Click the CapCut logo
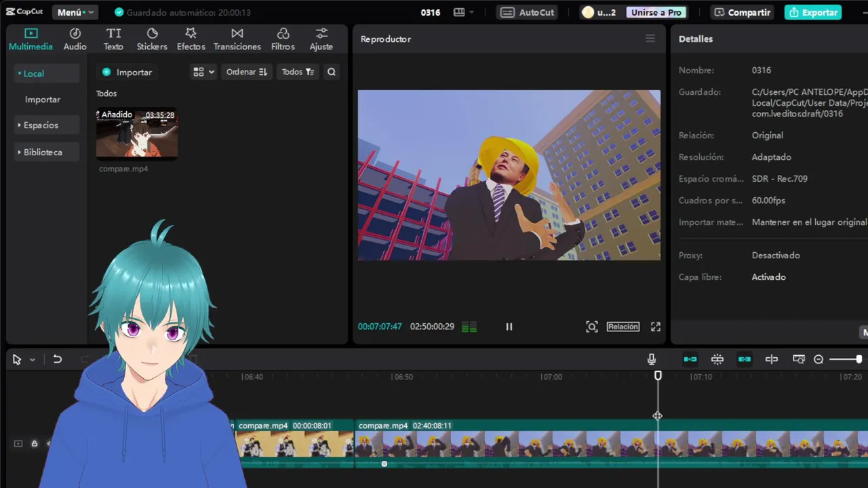The image size is (868, 488). pyautogui.click(x=24, y=12)
